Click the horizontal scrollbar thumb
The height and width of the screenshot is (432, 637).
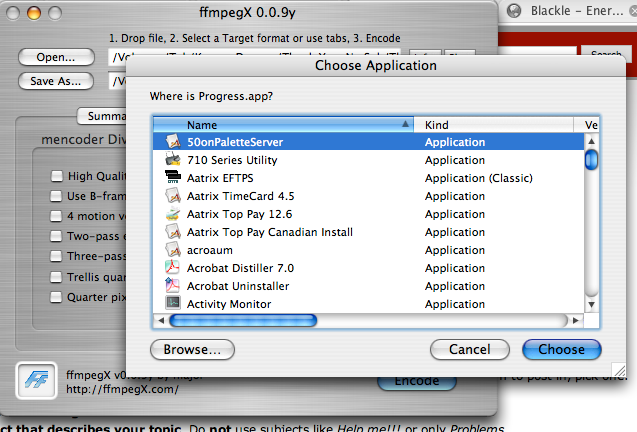(x=243, y=321)
